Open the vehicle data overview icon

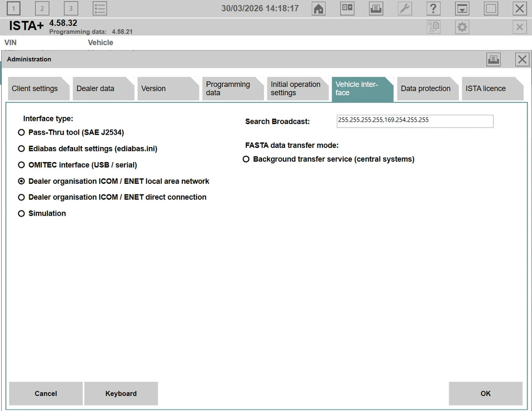click(x=347, y=8)
